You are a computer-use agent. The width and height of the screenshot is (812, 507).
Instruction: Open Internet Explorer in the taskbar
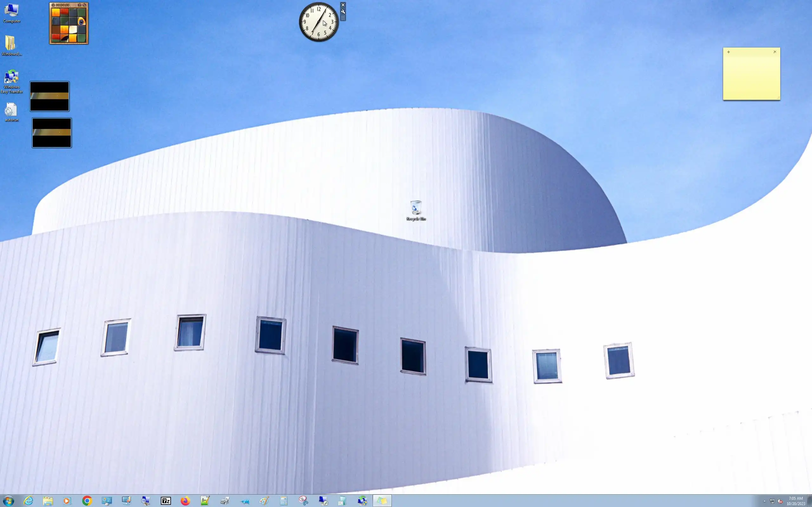[29, 501]
